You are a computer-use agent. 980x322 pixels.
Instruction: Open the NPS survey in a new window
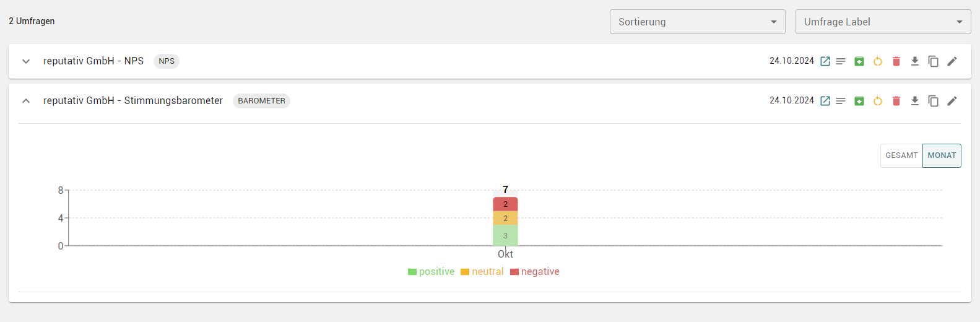[x=825, y=61]
